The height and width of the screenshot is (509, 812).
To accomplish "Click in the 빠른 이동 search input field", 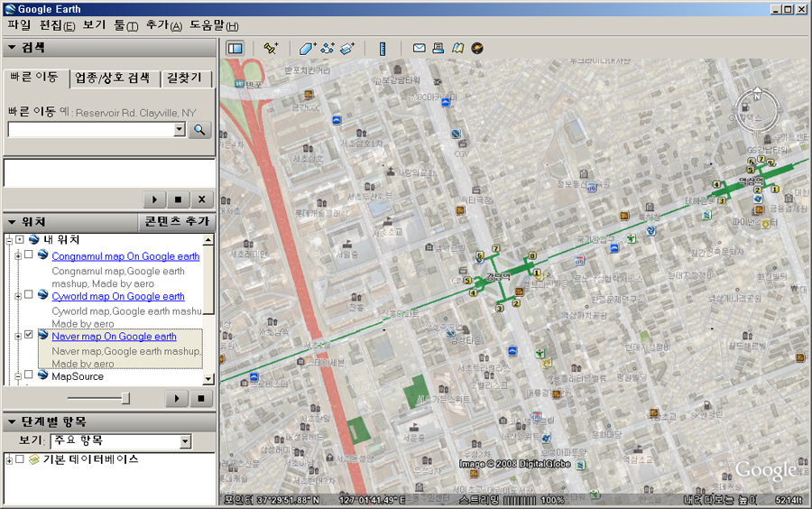I will point(91,129).
